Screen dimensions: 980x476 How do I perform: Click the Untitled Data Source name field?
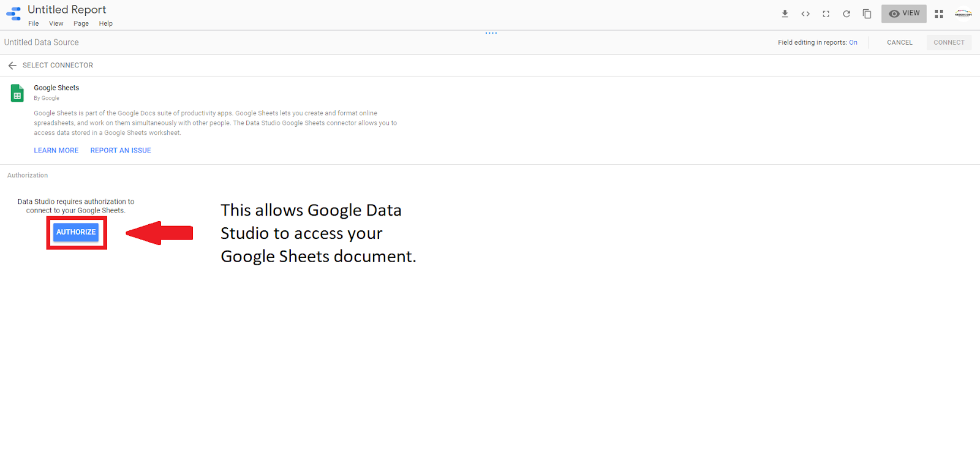click(x=42, y=43)
